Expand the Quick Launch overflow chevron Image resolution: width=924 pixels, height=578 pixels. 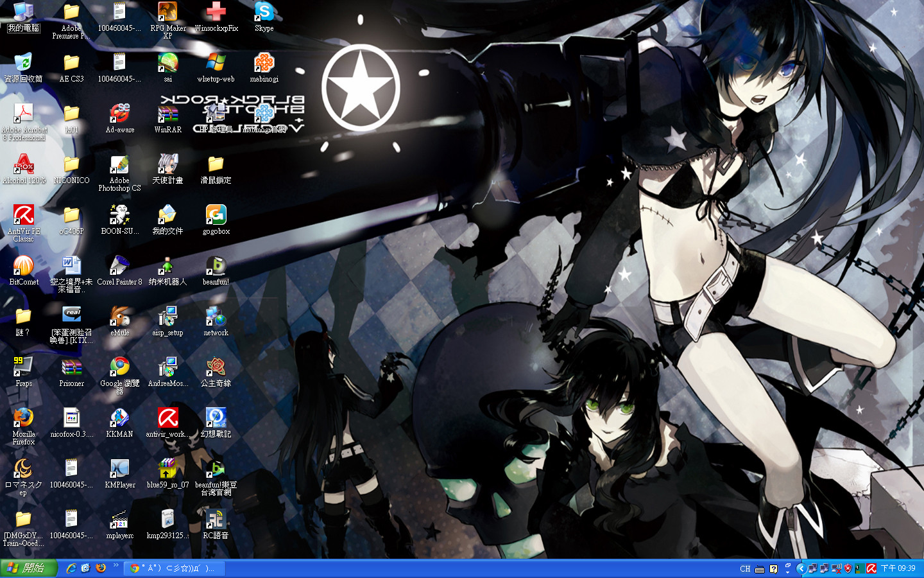point(116,566)
